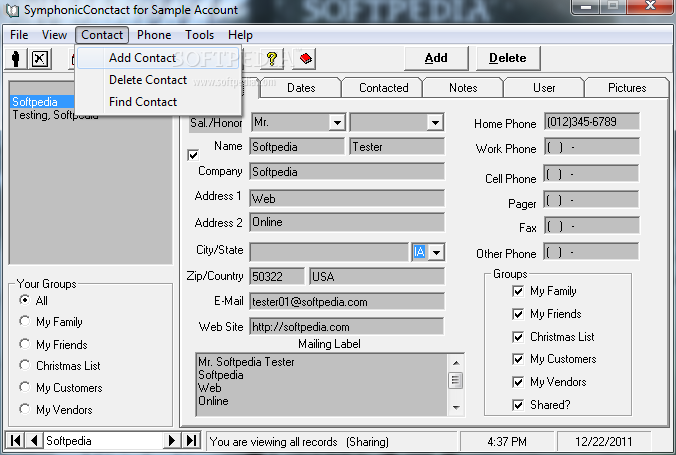676x455 pixels.
Task: Open the Help menu
Action: (240, 35)
